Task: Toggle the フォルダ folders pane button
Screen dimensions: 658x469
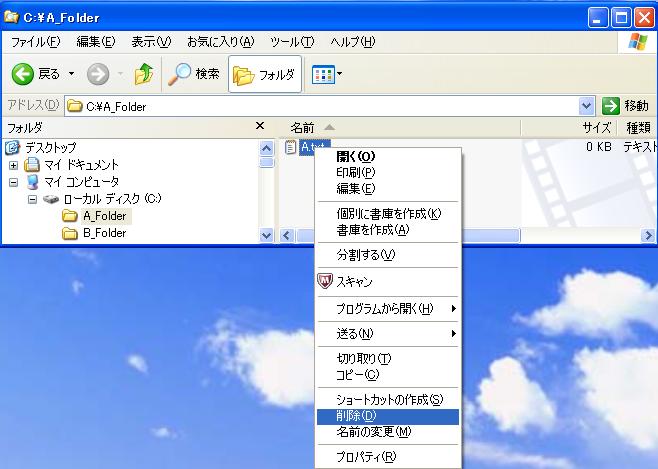Action: [x=265, y=74]
